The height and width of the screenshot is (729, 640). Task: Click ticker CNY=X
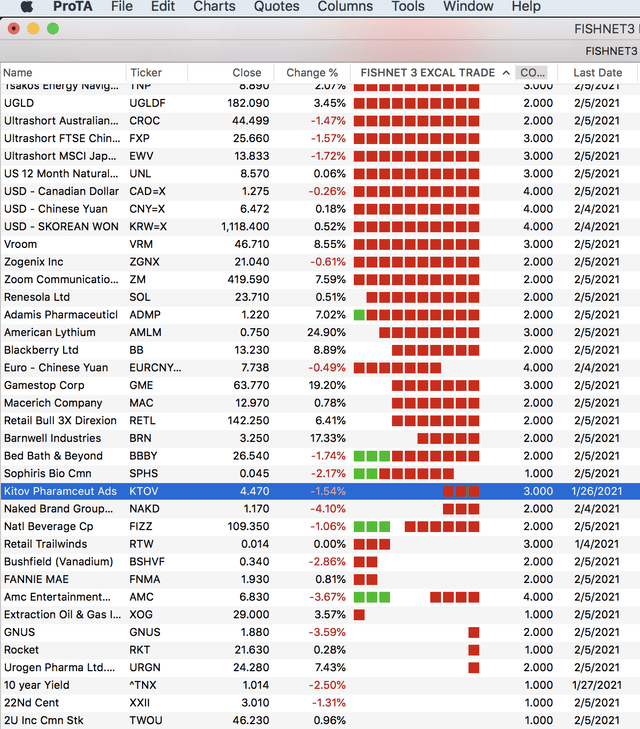pos(147,209)
